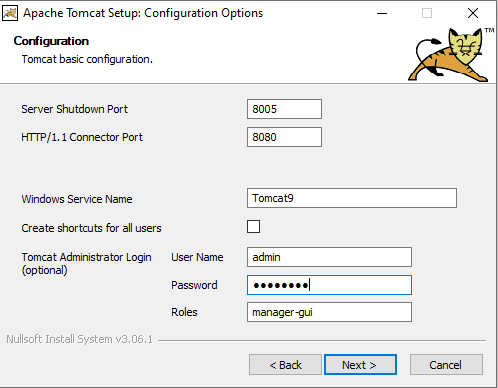Click the Configuration heading
This screenshot has width=498, height=388.
51,41
